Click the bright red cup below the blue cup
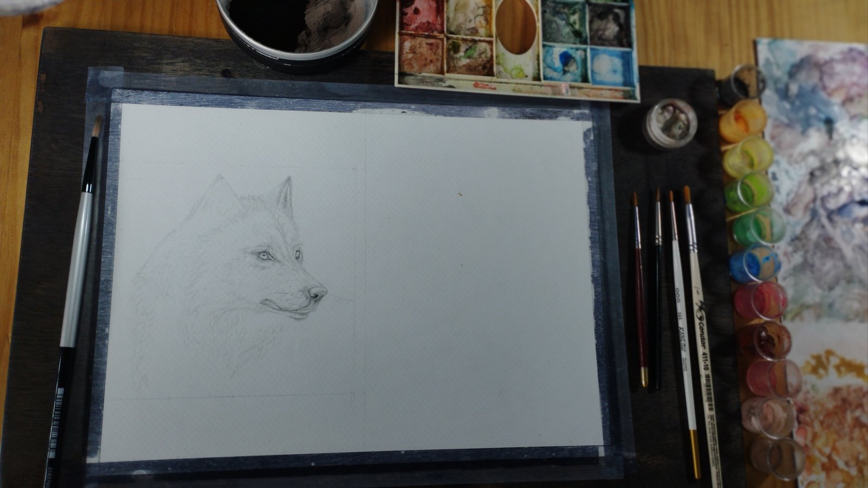This screenshot has width=868, height=488. [x=761, y=301]
